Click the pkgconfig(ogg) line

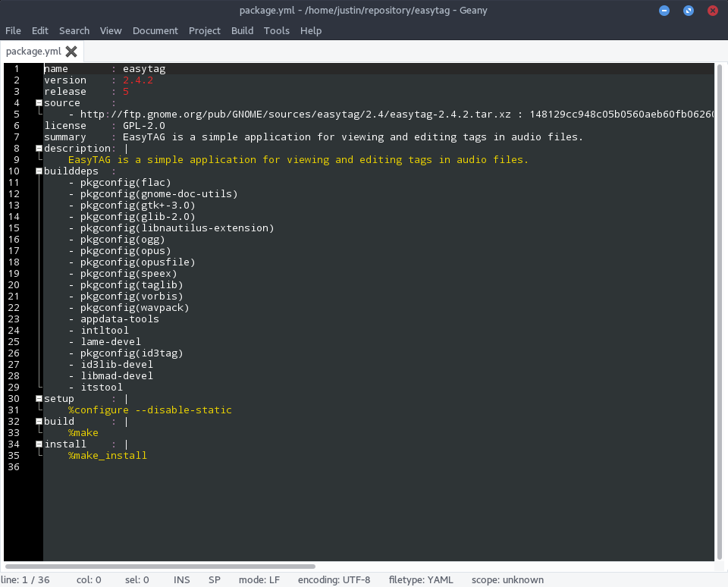click(123, 240)
